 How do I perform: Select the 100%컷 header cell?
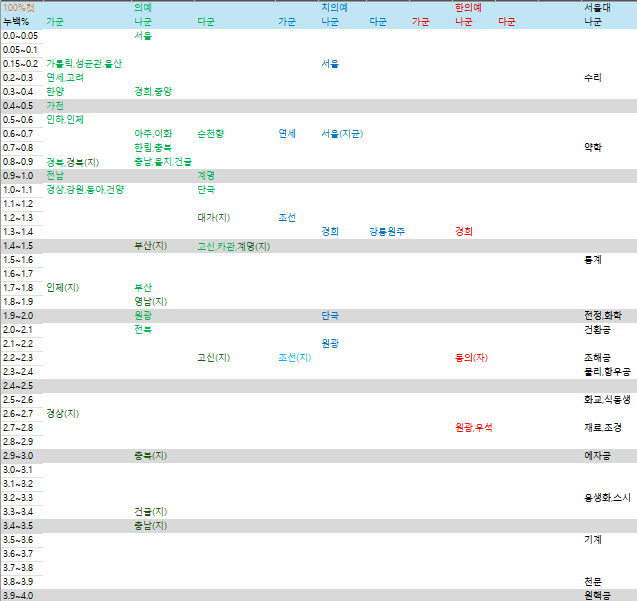[19, 7]
